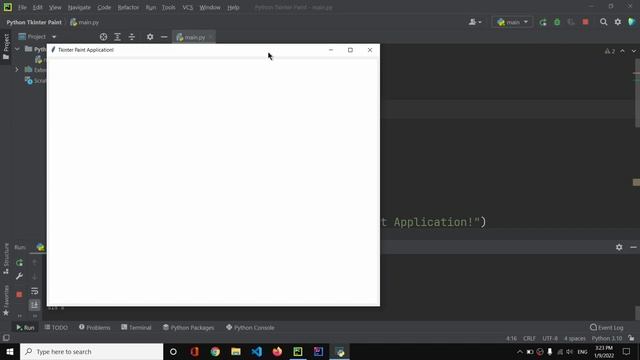The image size is (640, 360).
Task: Open the View menu
Action: [x=55, y=7]
